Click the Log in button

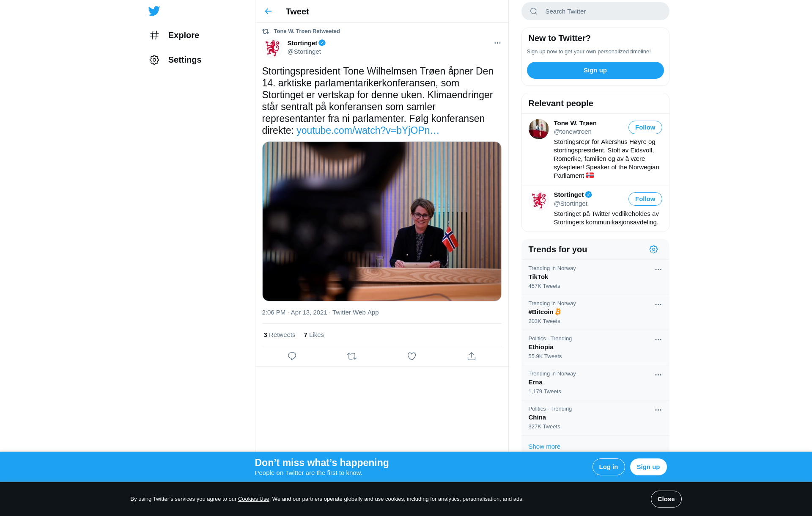click(x=608, y=467)
